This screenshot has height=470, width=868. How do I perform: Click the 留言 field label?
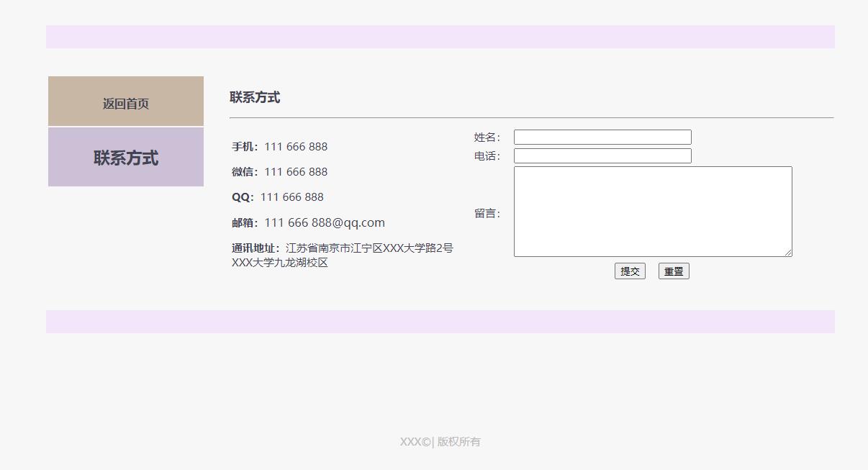[x=487, y=213]
